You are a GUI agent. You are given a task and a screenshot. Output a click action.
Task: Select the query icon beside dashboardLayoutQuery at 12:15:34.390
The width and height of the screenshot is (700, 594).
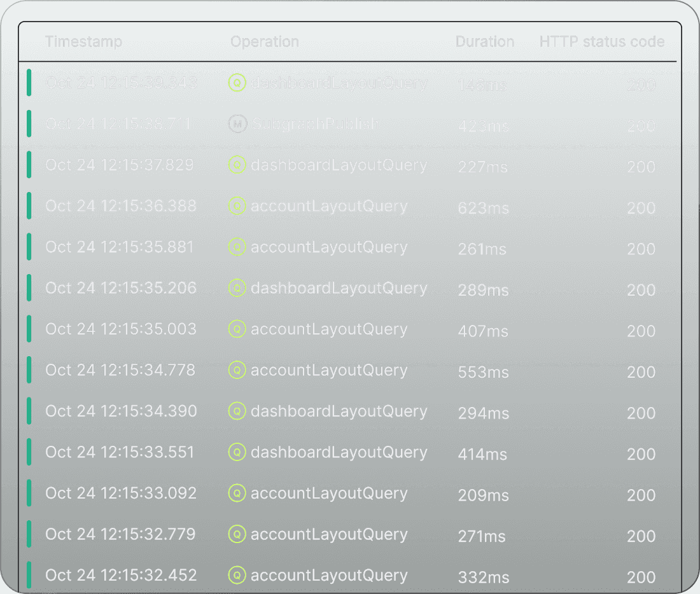pos(237,411)
